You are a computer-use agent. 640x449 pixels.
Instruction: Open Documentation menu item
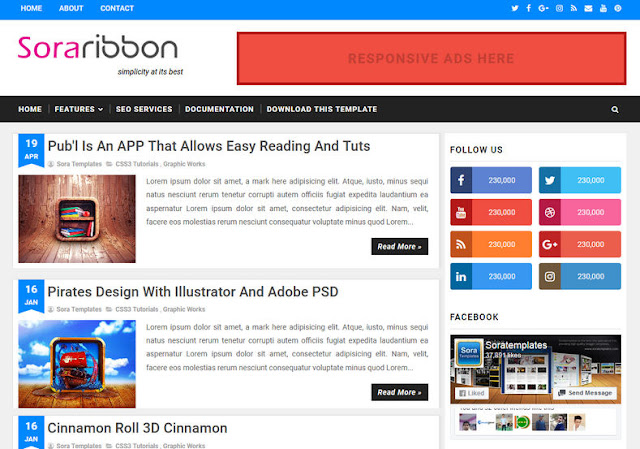pyautogui.click(x=219, y=109)
